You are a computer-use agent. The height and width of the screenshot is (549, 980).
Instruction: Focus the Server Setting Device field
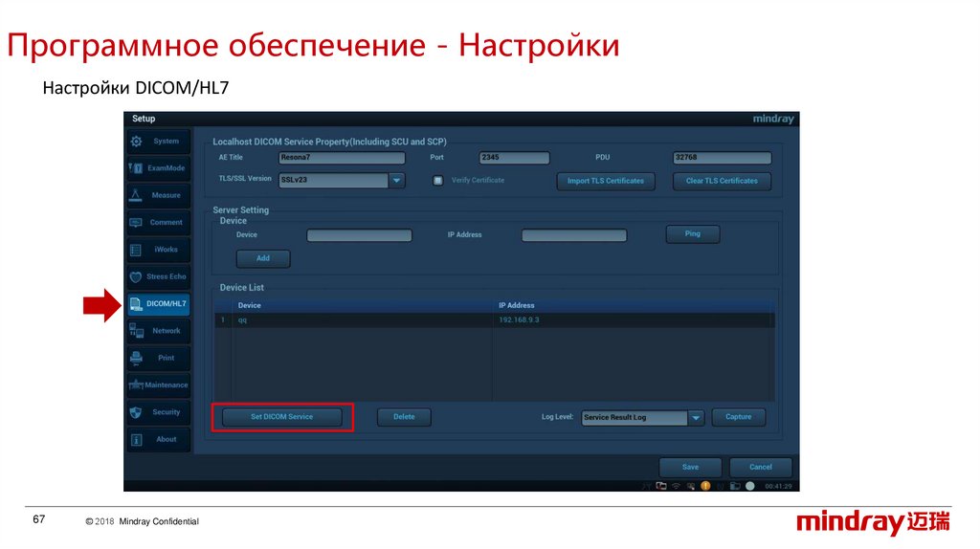click(x=360, y=235)
